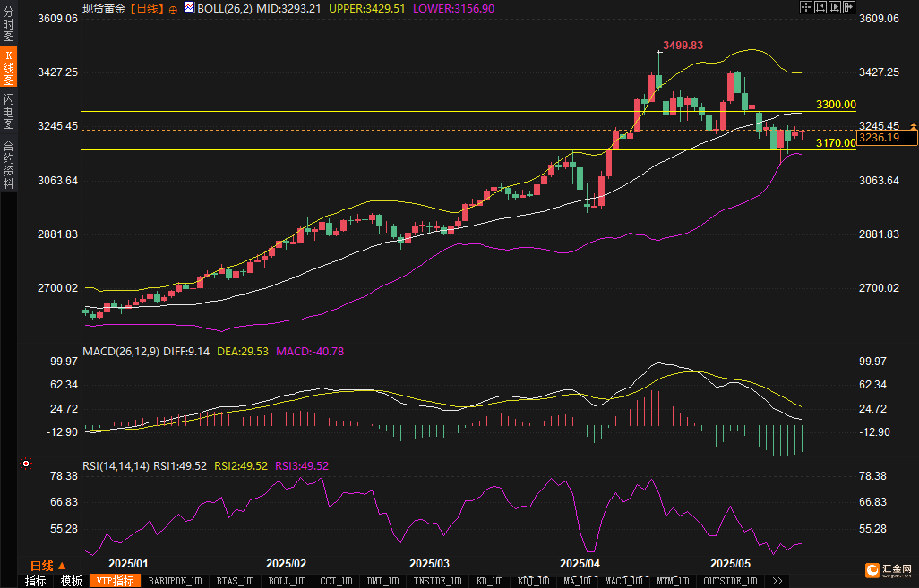
Task: Apply the KDJ_UD indicator
Action: pos(533,581)
